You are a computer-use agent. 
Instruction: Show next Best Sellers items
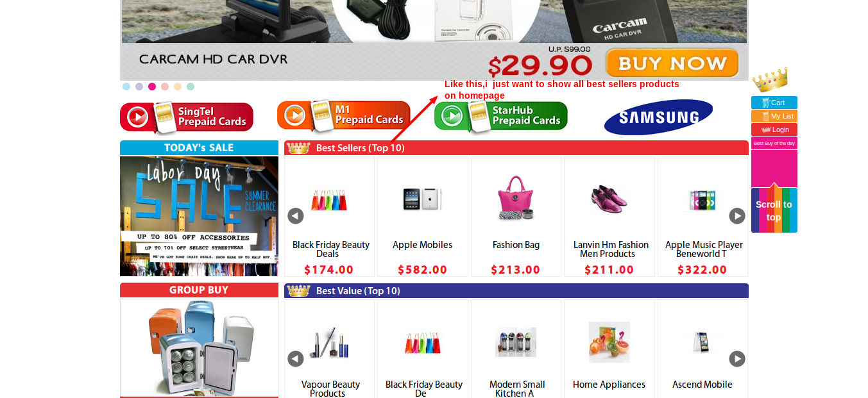pyautogui.click(x=737, y=216)
